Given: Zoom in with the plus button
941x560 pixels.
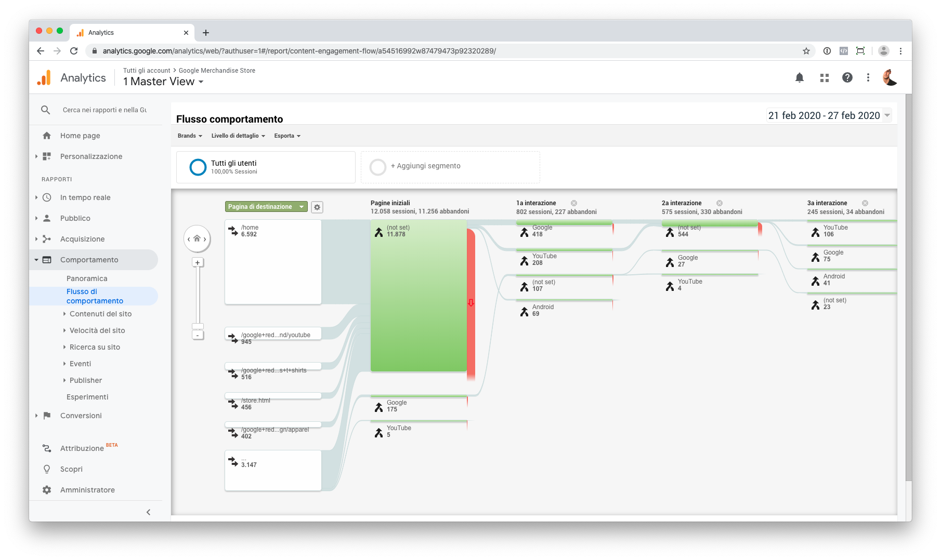Looking at the screenshot, I should (198, 262).
